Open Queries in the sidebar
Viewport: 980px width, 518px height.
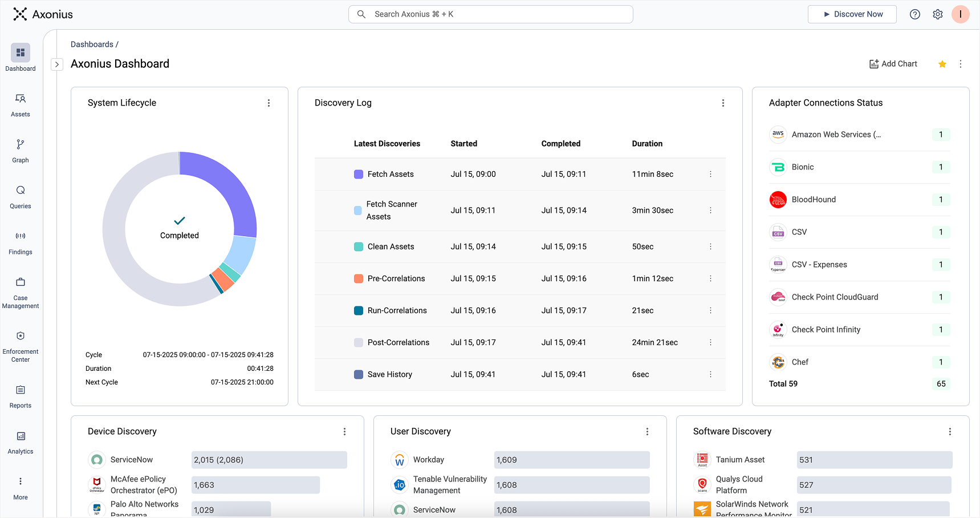pyautogui.click(x=21, y=197)
